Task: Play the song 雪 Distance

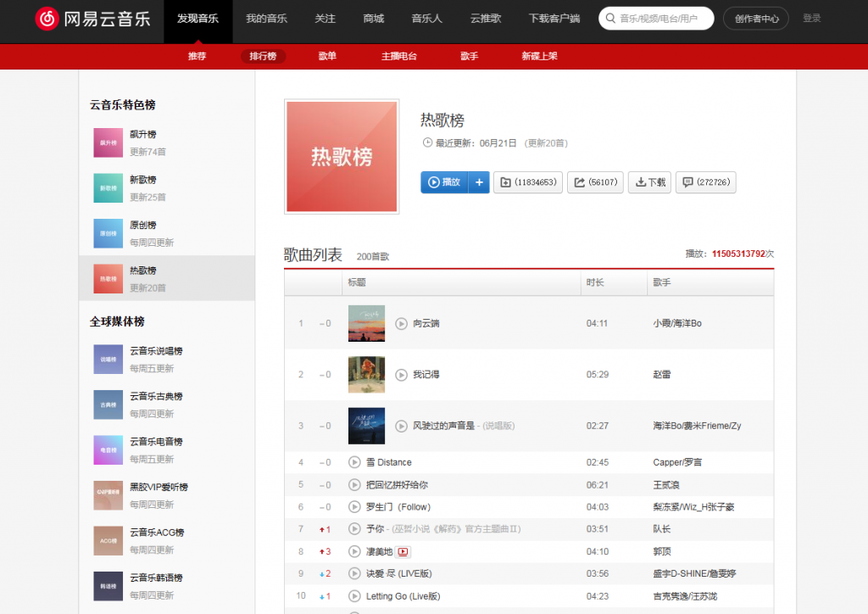Action: 354,462
